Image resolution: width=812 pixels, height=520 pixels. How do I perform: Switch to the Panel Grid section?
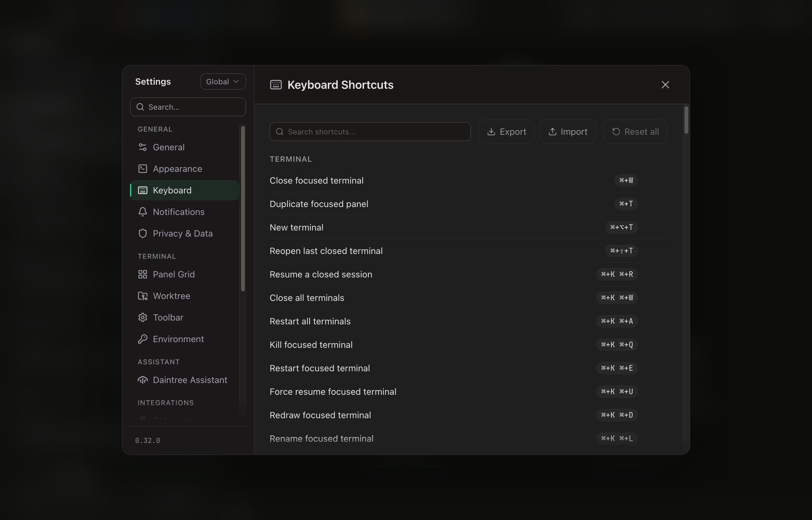click(x=184, y=275)
